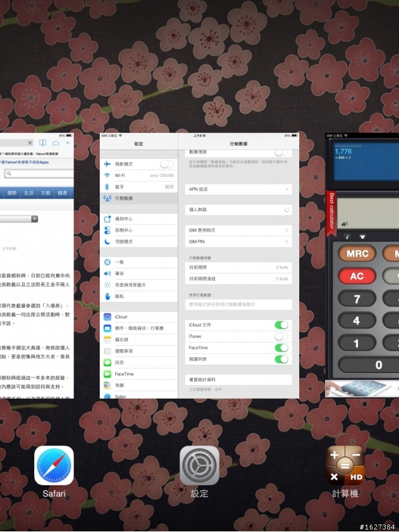Open 隱私 hand icon in sidebar
The width and height of the screenshot is (399, 532).
pos(107,296)
